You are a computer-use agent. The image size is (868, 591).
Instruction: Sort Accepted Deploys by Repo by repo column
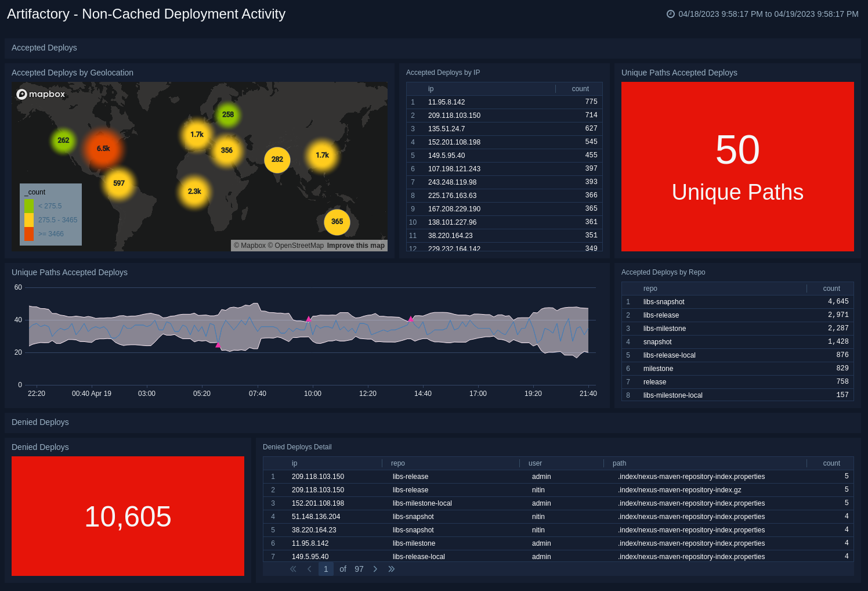650,289
